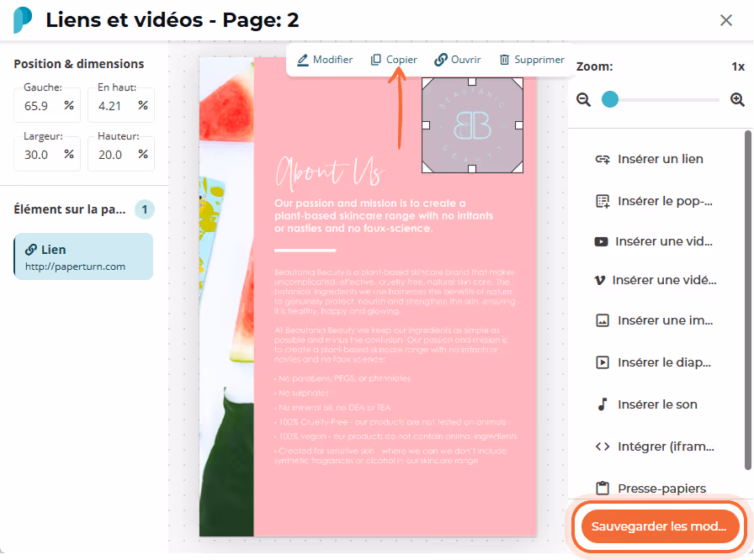This screenshot has height=560, width=754.
Task: Click the pop-up insert icon
Action: point(602,201)
